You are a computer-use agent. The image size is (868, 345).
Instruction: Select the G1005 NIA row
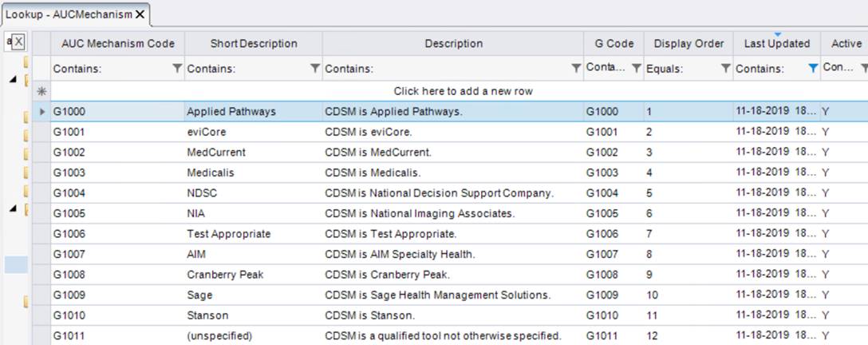pos(319,213)
